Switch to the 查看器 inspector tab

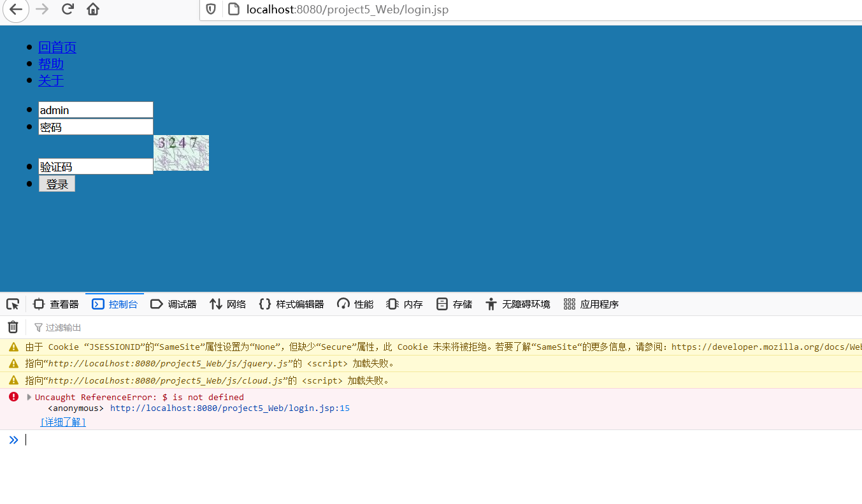[x=56, y=304]
